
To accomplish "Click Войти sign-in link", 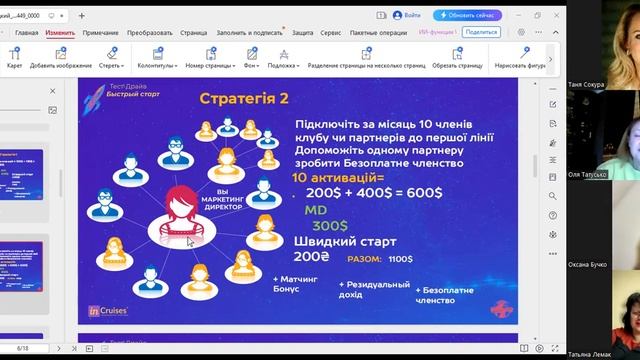I will pyautogui.click(x=407, y=15).
